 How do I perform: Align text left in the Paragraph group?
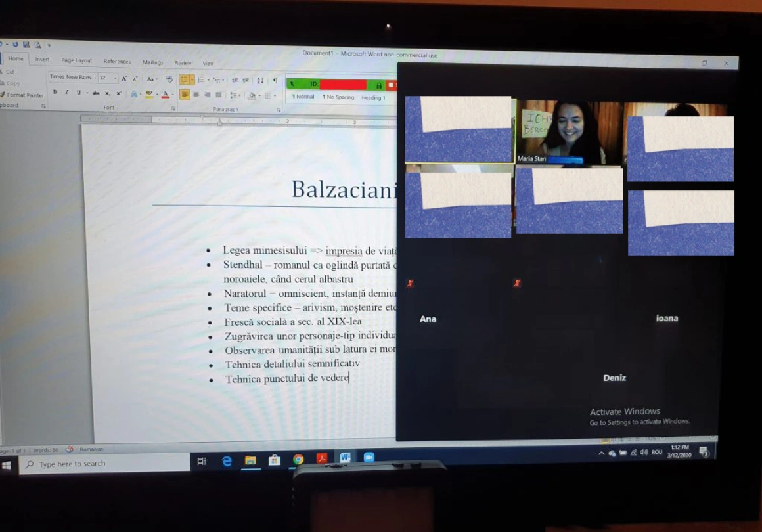[x=185, y=95]
